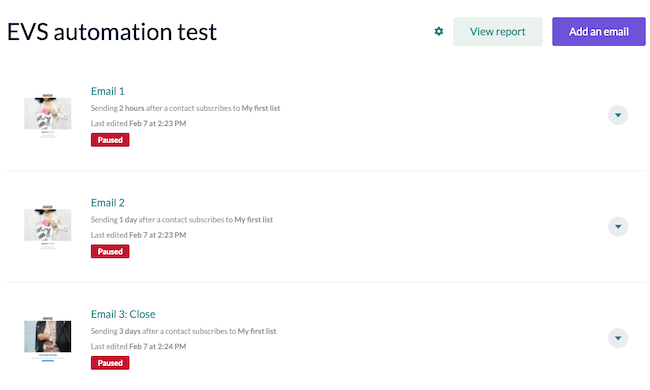650x390 pixels.
Task: Open the Email 1 title link
Action: tap(108, 91)
